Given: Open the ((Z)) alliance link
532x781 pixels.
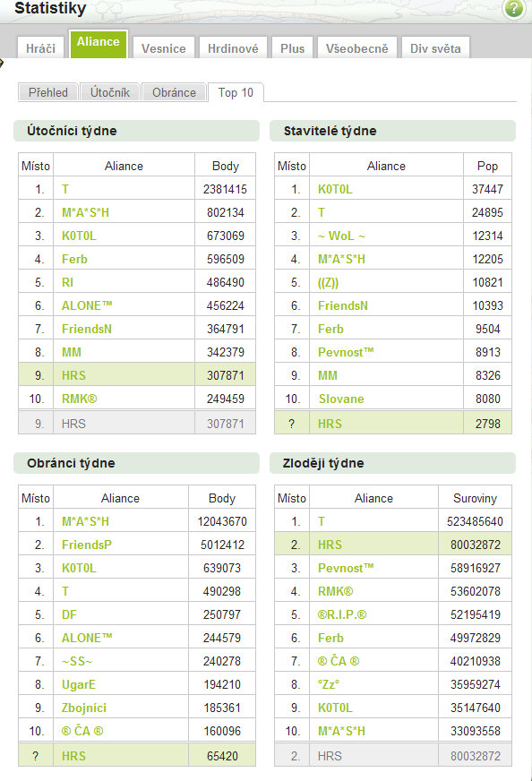Looking at the screenshot, I should pos(329,282).
